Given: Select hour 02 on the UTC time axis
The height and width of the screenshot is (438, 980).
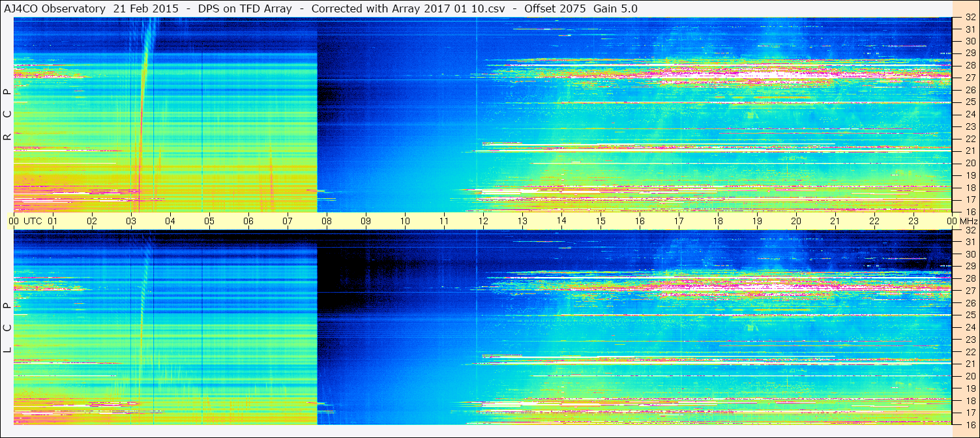Looking at the screenshot, I should [92, 221].
